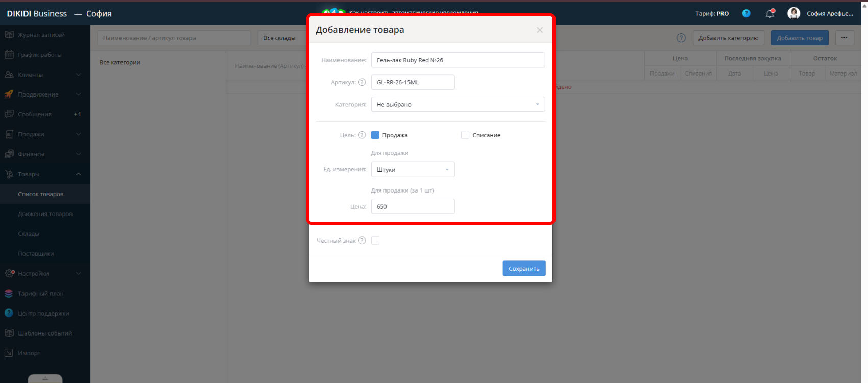This screenshot has height=383, width=868.
Task: Close the Добавление товара dialog
Action: point(540,30)
